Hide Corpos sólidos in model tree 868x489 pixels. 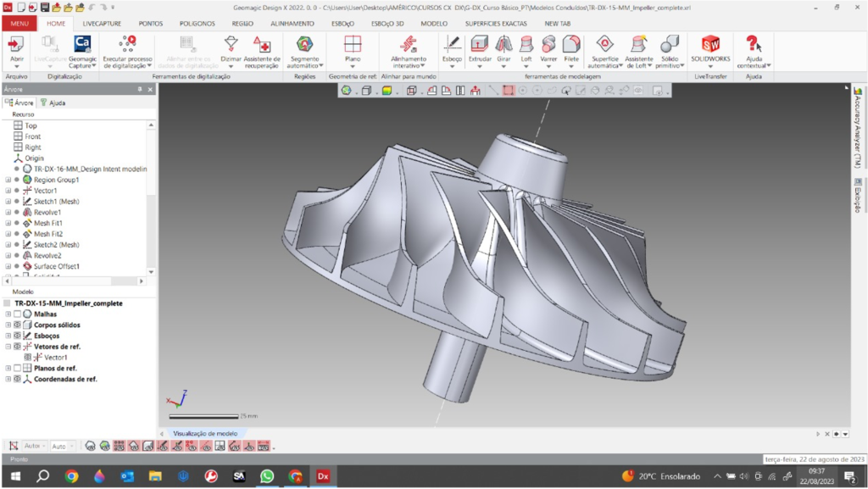[17, 325]
